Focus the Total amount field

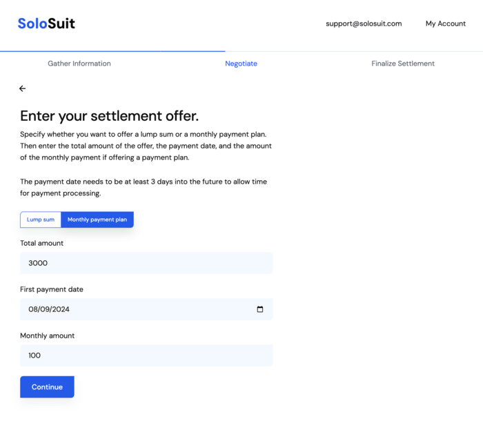point(146,263)
